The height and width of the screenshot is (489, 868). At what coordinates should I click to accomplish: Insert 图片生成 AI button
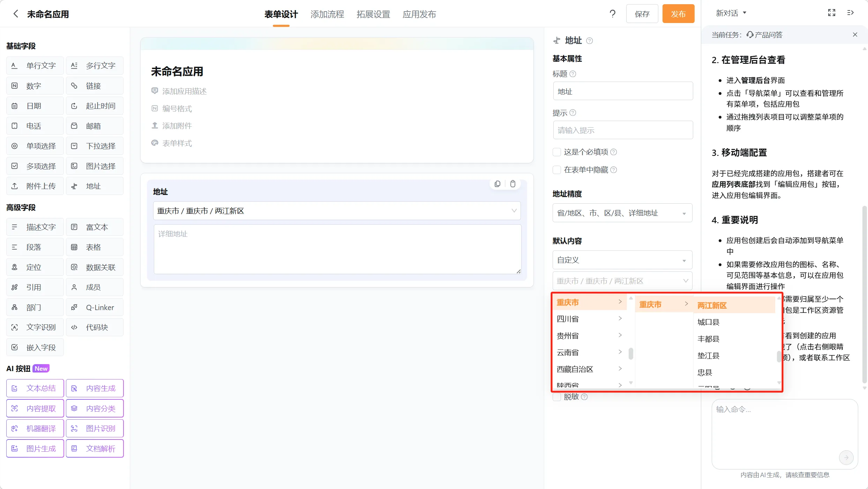pyautogui.click(x=35, y=449)
